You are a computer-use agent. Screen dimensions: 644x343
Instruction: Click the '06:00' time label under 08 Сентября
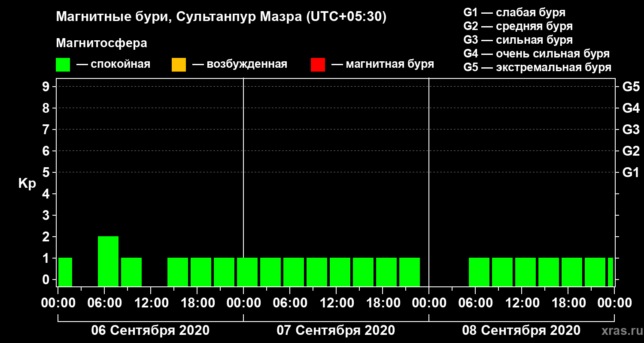tap(475, 303)
